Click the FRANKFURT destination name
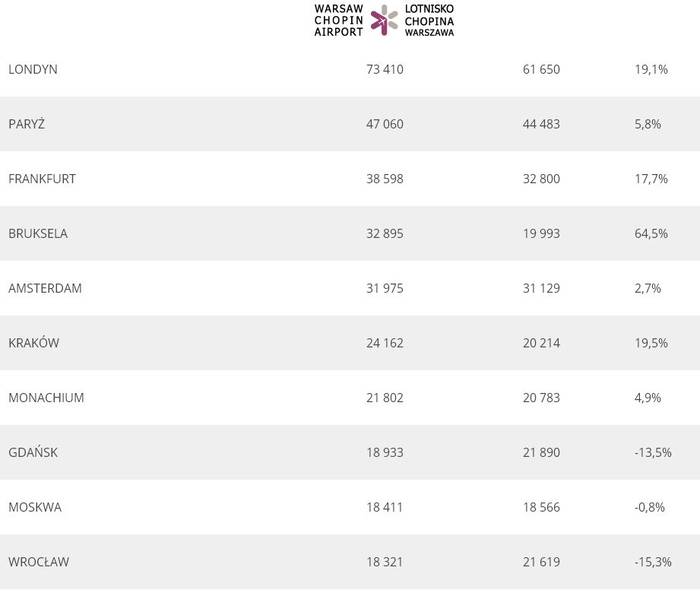Screen dimensions: 700x596 [x=42, y=179]
